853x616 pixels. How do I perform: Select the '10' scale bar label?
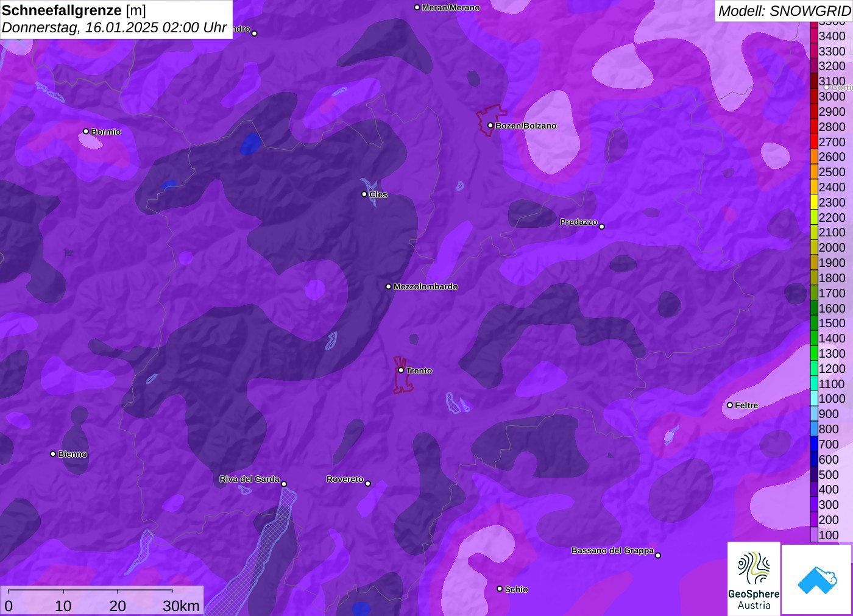tap(63, 606)
